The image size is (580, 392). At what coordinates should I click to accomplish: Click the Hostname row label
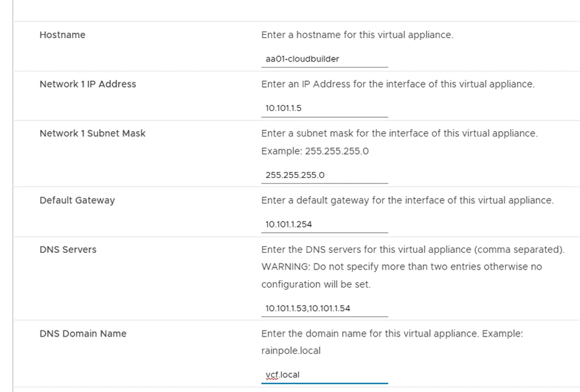point(62,35)
